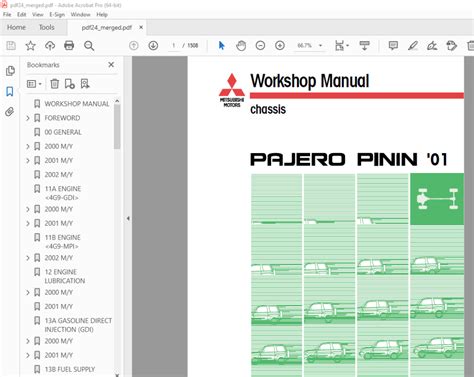Open the bookmarks options dropdown menu
The height and width of the screenshot is (377, 474).
tap(34, 84)
